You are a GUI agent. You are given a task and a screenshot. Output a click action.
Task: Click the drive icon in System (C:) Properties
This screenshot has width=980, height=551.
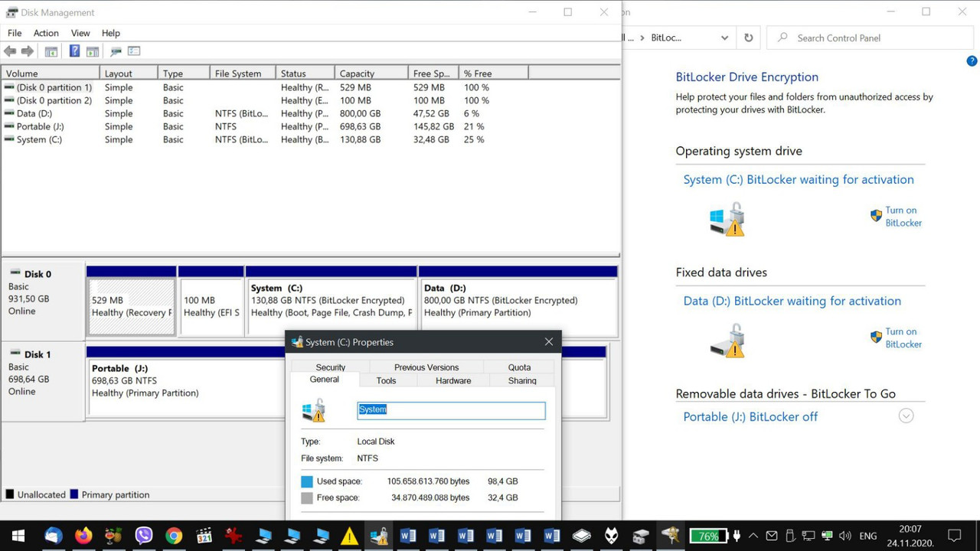pos(314,410)
